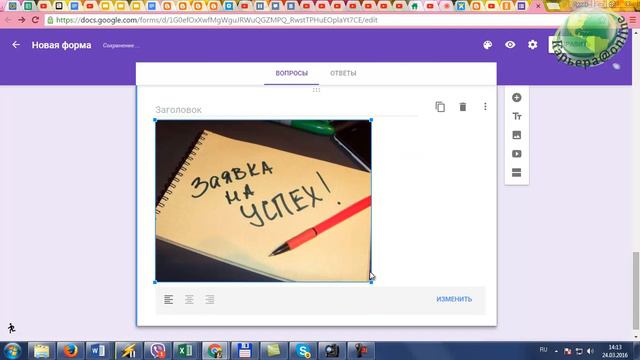Click the volume icon in system tray

[x=590, y=351]
